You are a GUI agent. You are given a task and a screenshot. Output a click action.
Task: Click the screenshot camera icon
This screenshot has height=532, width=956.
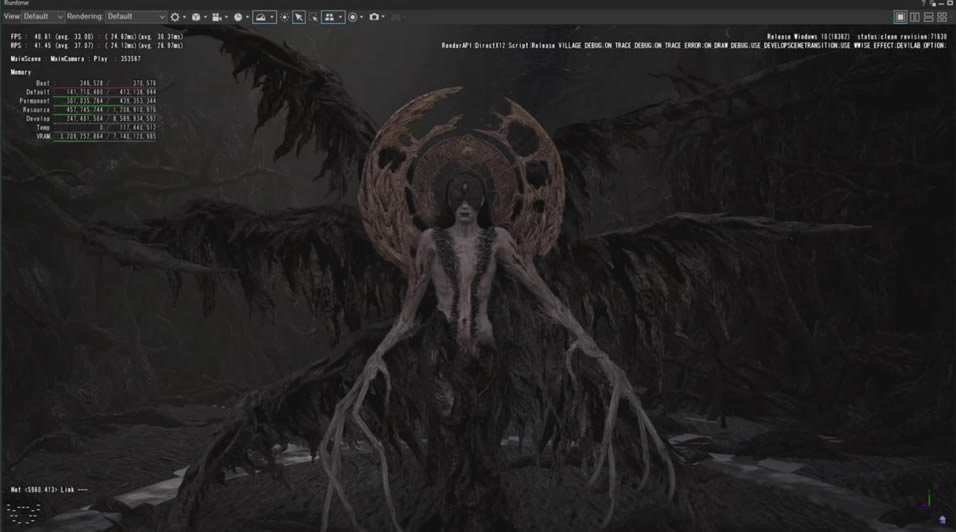click(375, 17)
